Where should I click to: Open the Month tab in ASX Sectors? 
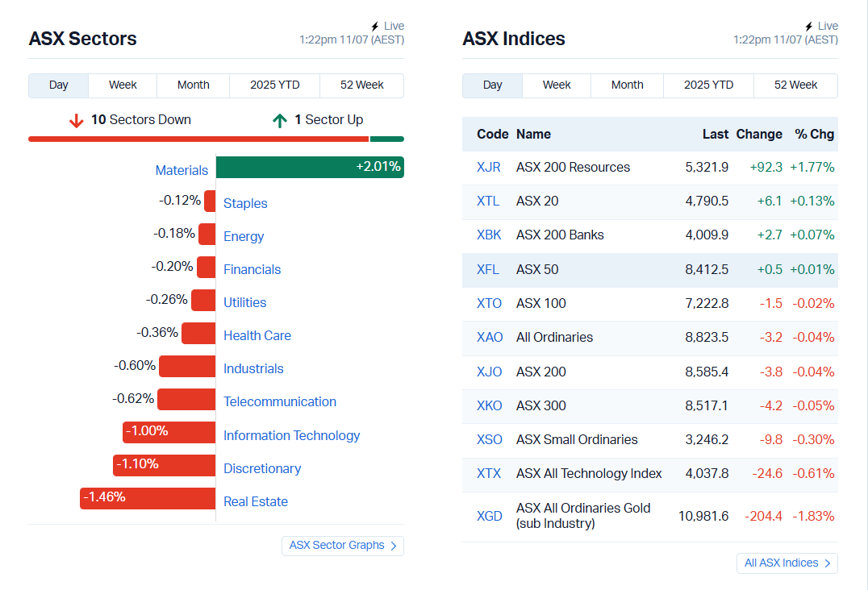[x=193, y=85]
